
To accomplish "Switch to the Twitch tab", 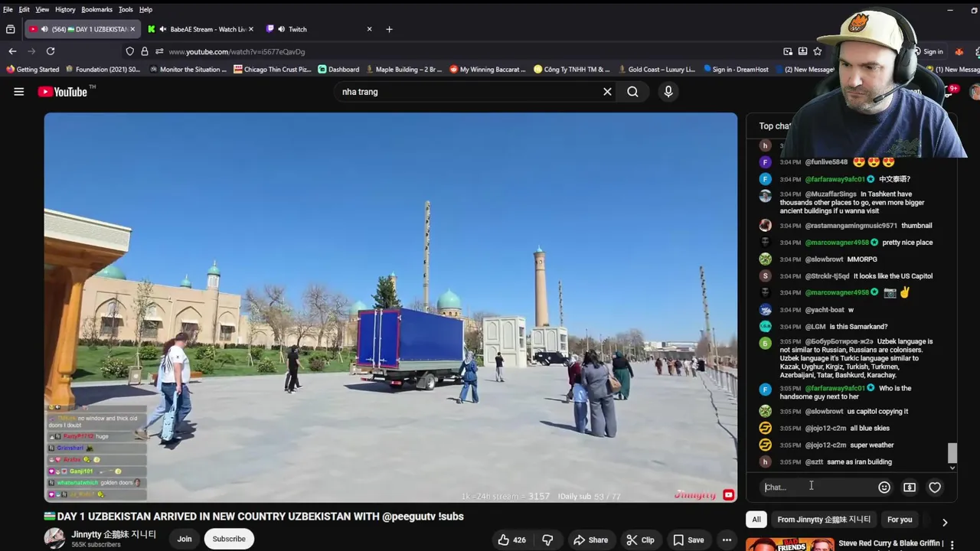I will click(320, 29).
